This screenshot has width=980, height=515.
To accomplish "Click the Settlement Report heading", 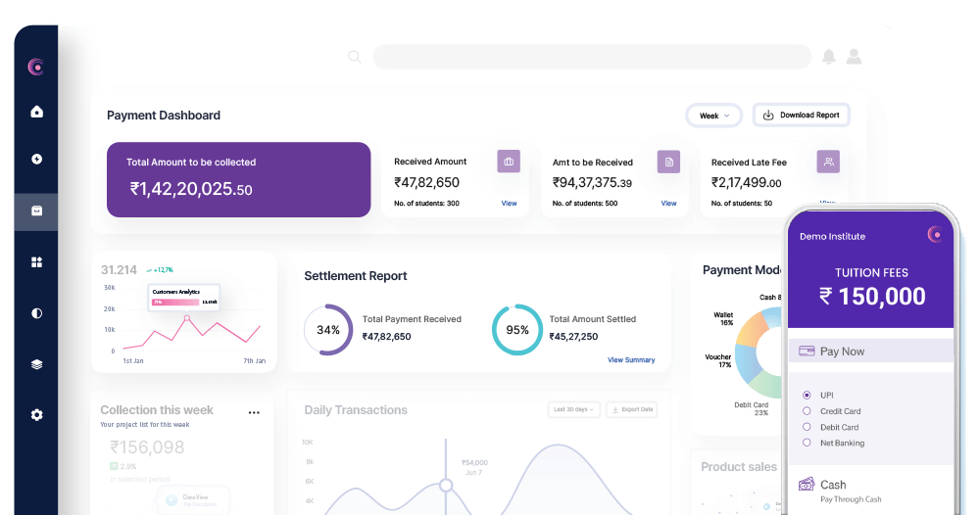I will click(356, 276).
